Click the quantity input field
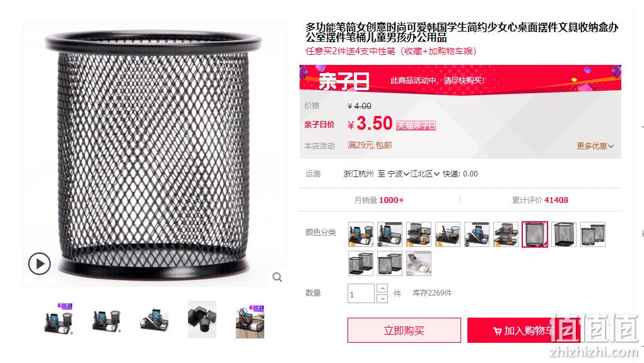 tap(361, 294)
